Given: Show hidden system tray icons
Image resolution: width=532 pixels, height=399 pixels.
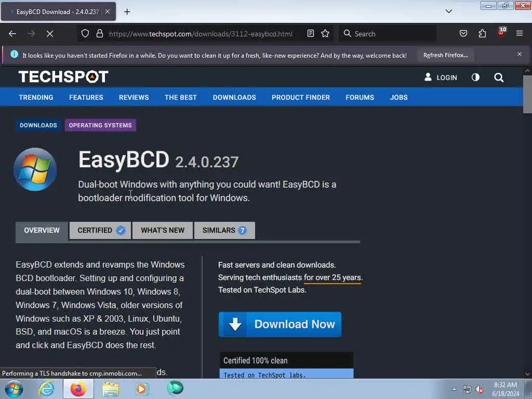Looking at the screenshot, I should click(454, 389).
